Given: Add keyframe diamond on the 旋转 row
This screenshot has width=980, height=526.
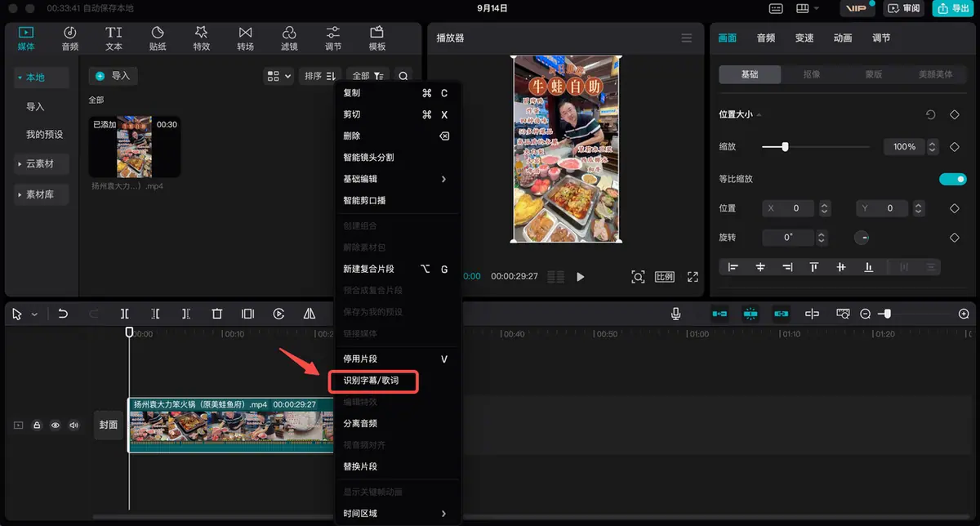Looking at the screenshot, I should pyautogui.click(x=954, y=238).
